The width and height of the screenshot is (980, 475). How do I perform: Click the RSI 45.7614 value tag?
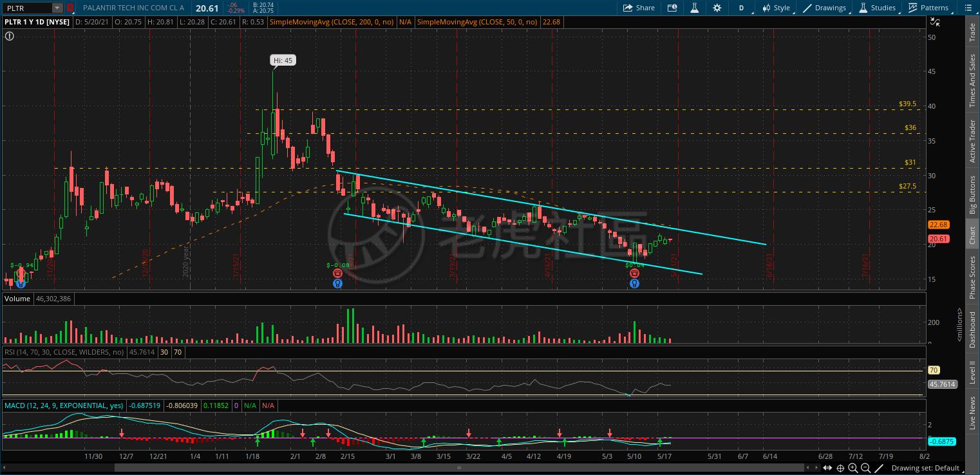942,384
